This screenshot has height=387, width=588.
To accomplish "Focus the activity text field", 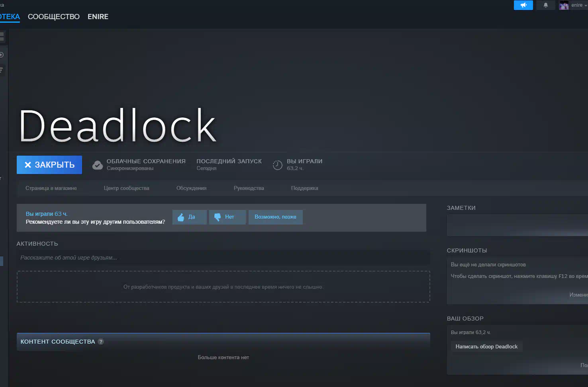I will click(223, 258).
